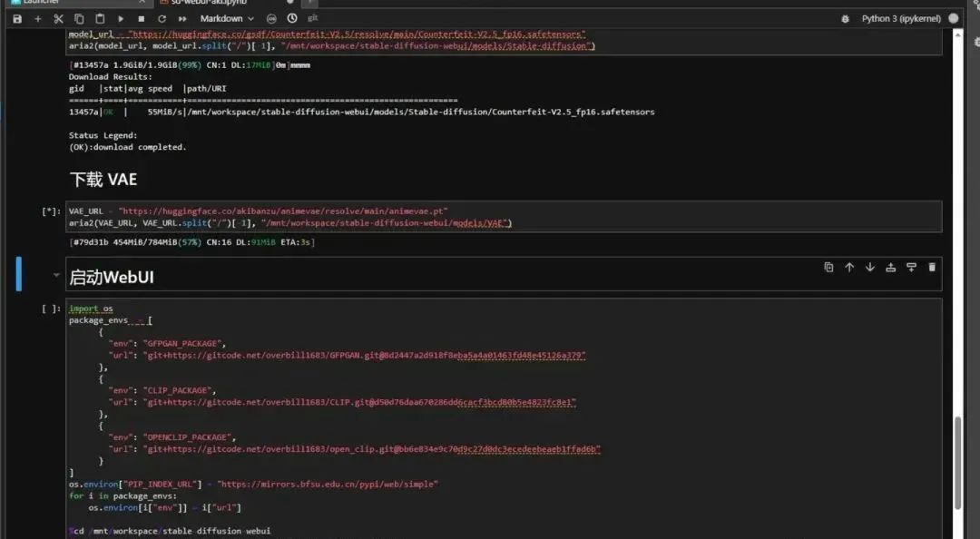Click the CLIP.git url string

(x=359, y=402)
